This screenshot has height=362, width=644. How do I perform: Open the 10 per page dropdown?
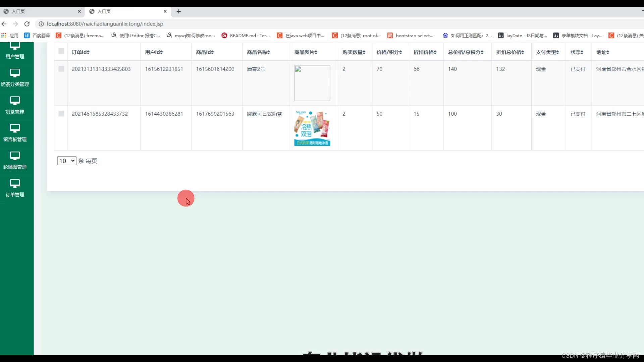coord(67,161)
